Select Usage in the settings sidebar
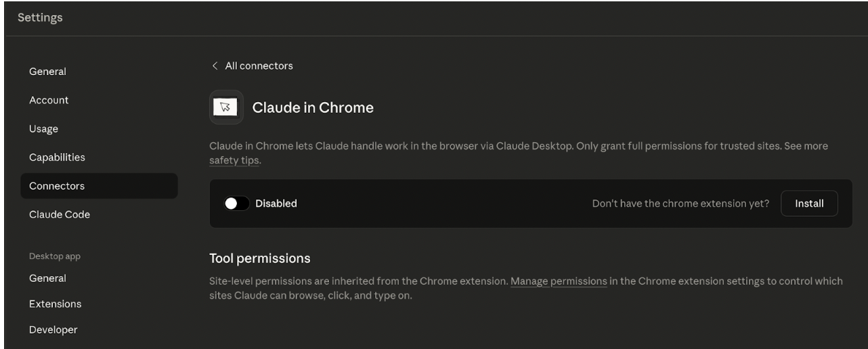This screenshot has height=349, width=868. (x=43, y=129)
